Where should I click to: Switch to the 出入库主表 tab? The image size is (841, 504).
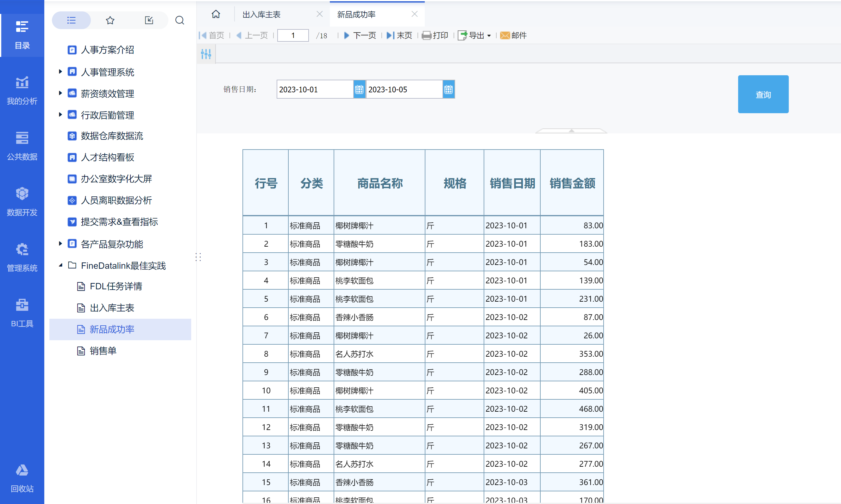[x=261, y=14]
